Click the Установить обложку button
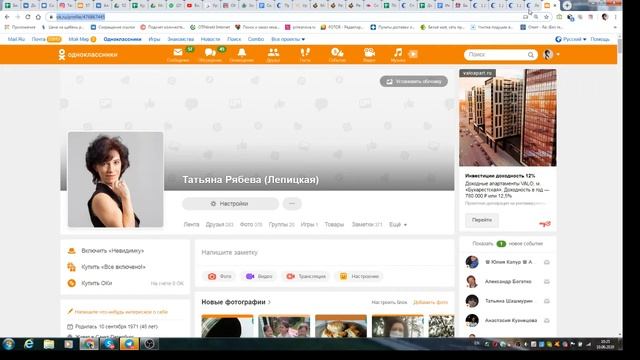 (x=413, y=81)
